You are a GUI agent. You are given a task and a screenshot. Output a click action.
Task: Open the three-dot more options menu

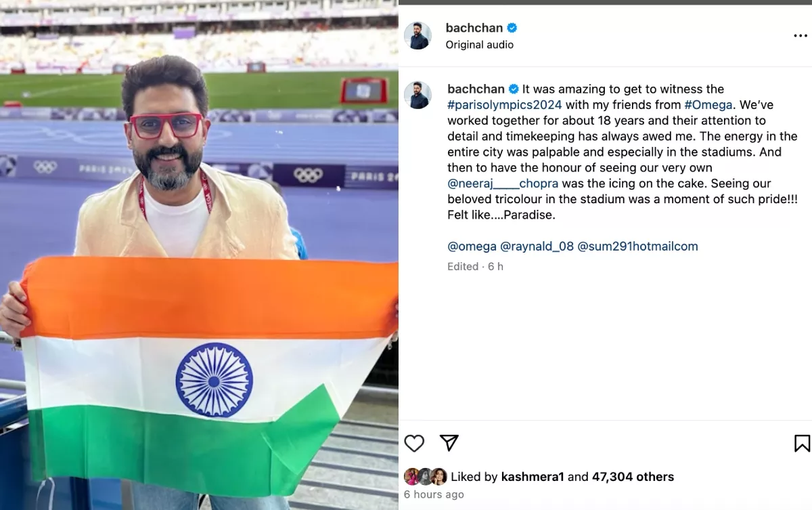click(x=800, y=36)
